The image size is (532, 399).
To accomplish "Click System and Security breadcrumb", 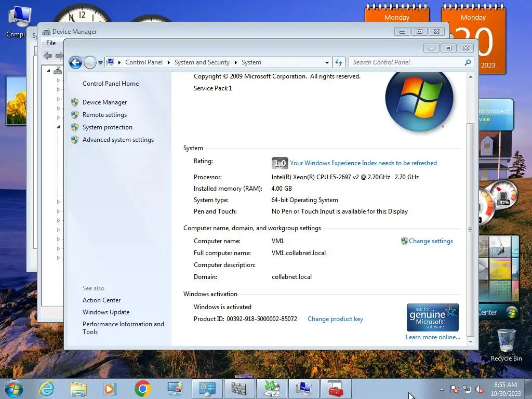I will (x=202, y=62).
